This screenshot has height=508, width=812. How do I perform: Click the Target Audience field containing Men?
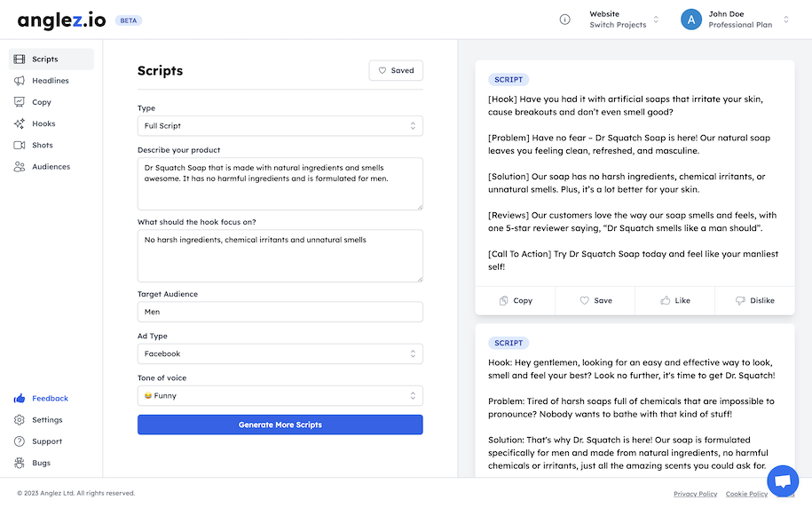click(280, 312)
